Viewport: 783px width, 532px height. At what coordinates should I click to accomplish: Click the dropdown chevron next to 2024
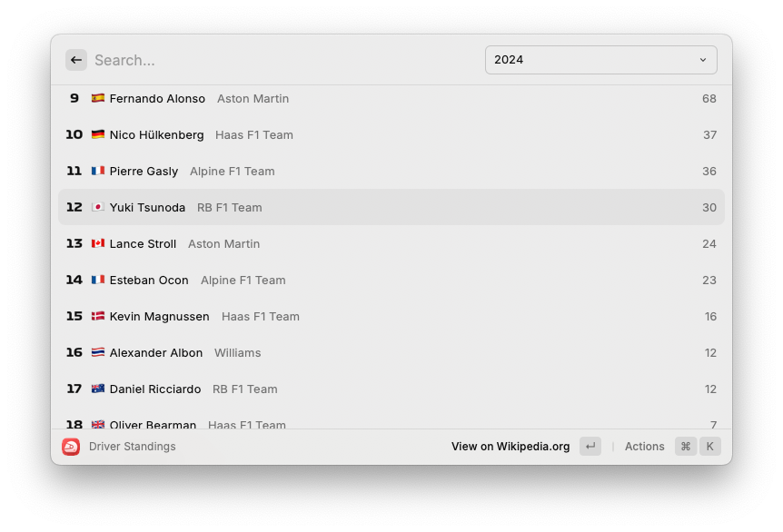point(702,60)
